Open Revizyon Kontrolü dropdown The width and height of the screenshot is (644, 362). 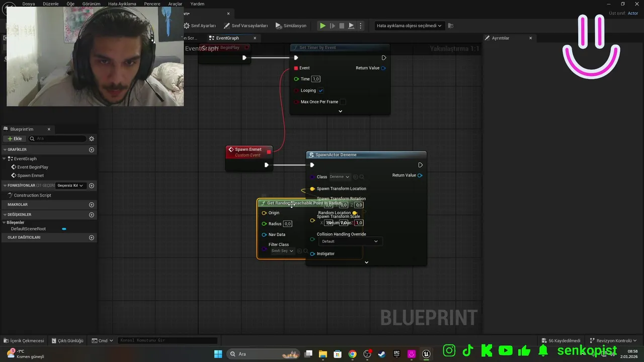pos(613,340)
